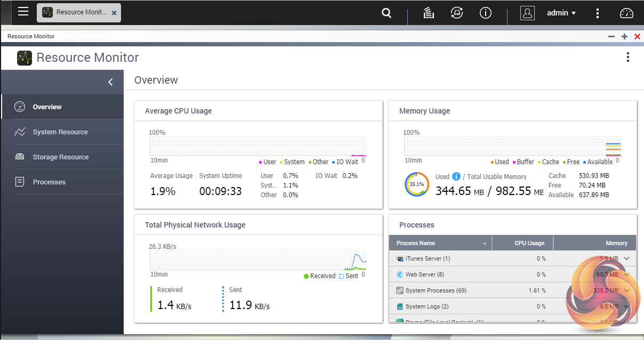Open Resource Monitor settings three-dot menu

(627, 57)
